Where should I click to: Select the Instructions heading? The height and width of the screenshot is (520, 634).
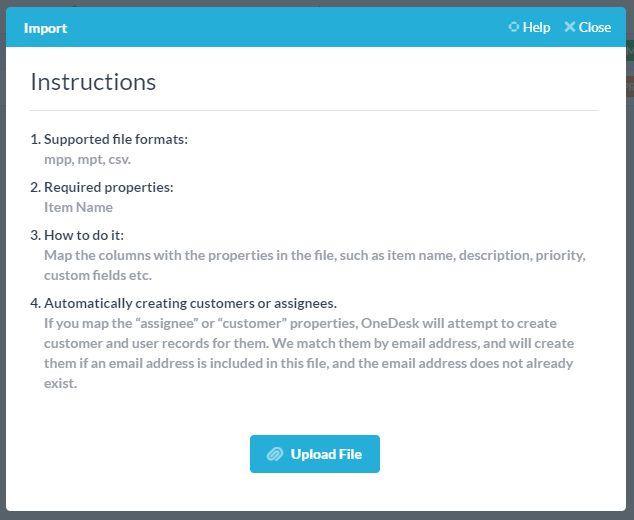click(x=93, y=81)
